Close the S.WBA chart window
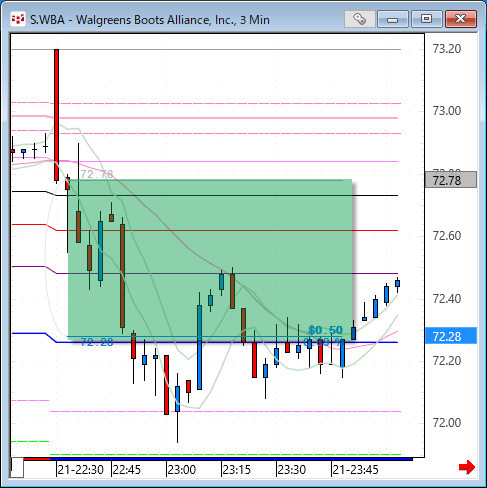The image size is (487, 488). [461, 19]
